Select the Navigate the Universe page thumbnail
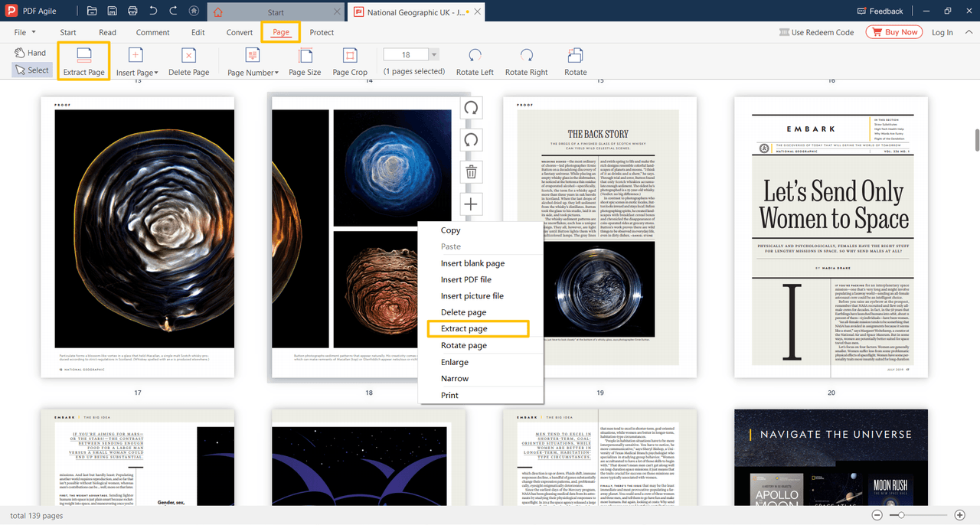Viewport: 980px width, 525px height. tap(831, 458)
